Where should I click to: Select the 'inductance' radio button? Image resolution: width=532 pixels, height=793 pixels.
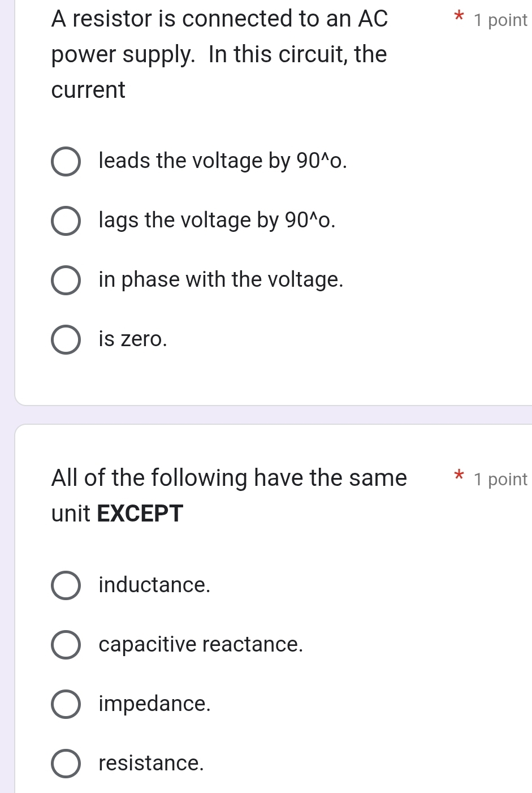coord(66,585)
